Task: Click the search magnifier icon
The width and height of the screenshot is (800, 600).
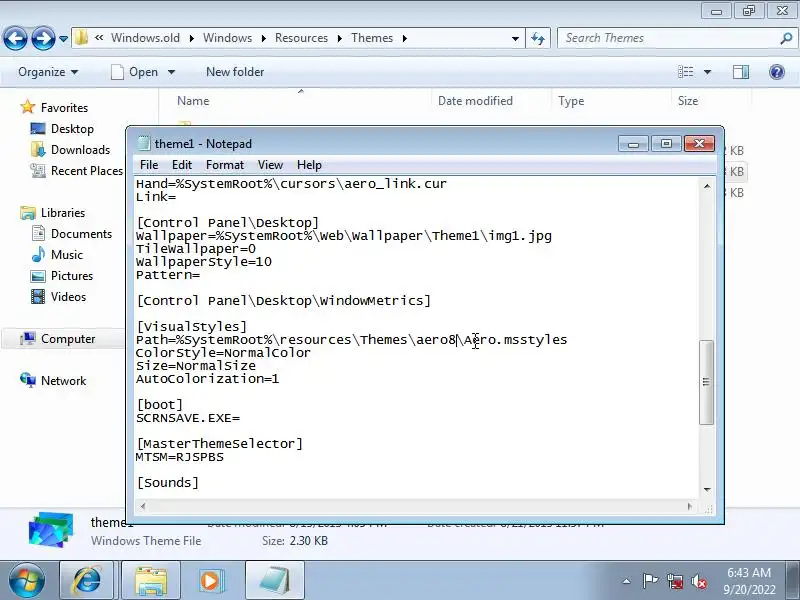Action: 786,38
